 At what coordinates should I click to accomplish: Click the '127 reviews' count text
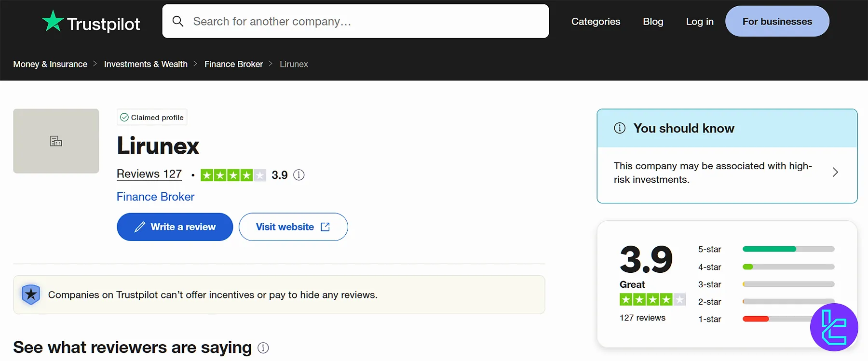point(642,318)
